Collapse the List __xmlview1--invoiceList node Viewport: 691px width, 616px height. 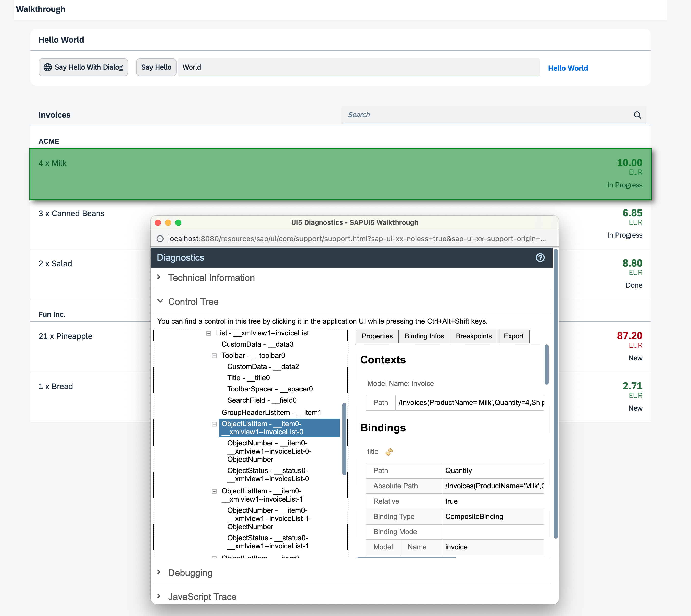tap(209, 333)
